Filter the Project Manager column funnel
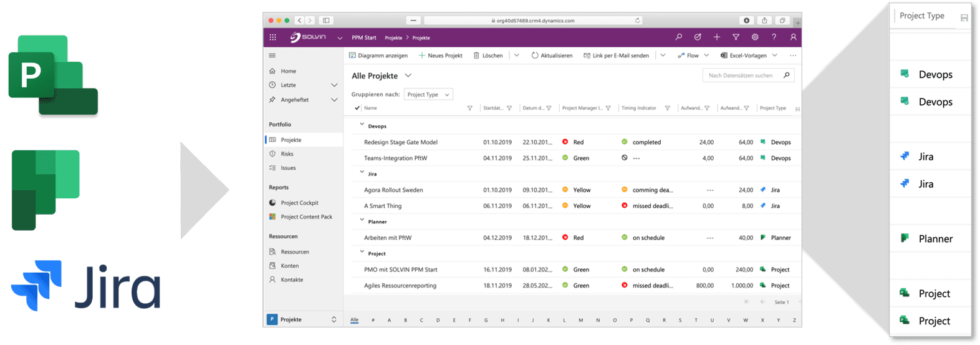 (x=608, y=109)
